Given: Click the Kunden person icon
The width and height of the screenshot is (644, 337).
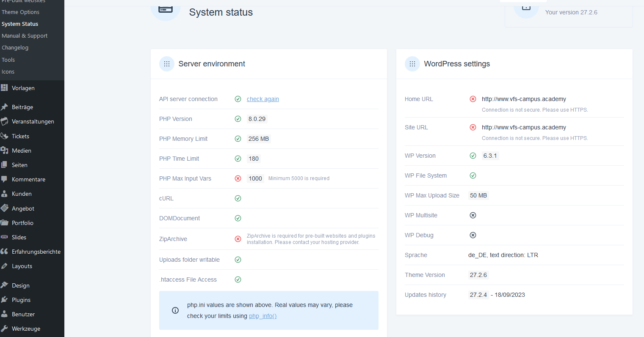Looking at the screenshot, I should coord(4,194).
